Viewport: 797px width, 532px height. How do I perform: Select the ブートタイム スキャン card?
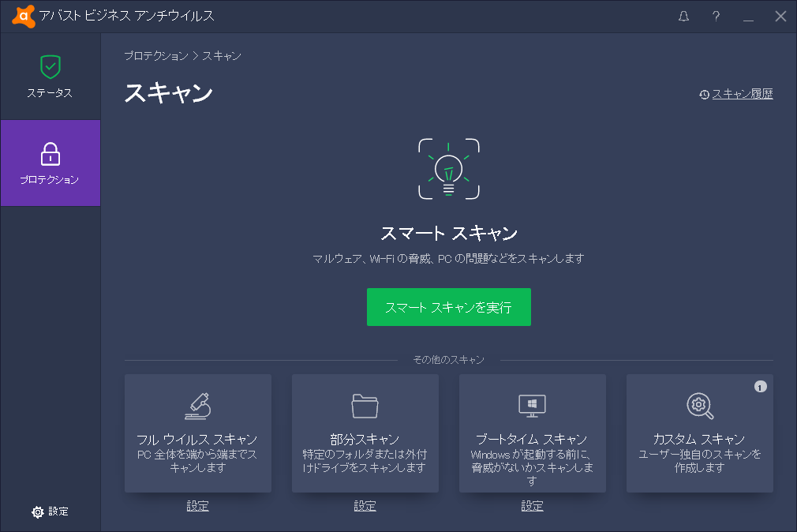532,433
